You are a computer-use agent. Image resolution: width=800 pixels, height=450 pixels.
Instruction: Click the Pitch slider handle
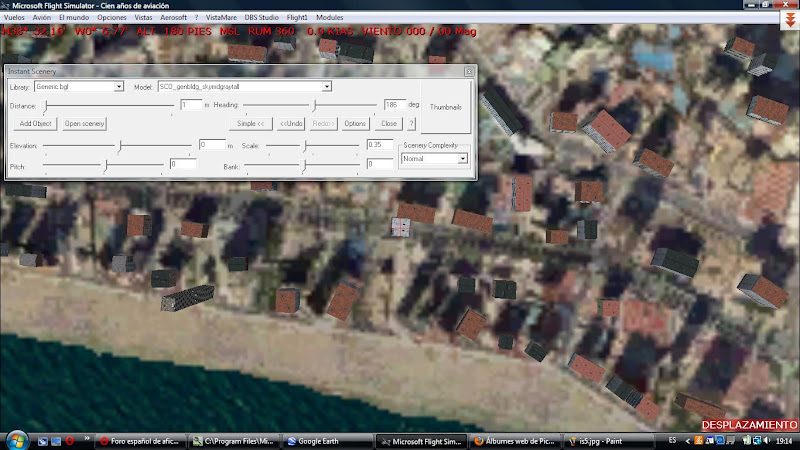point(106,165)
